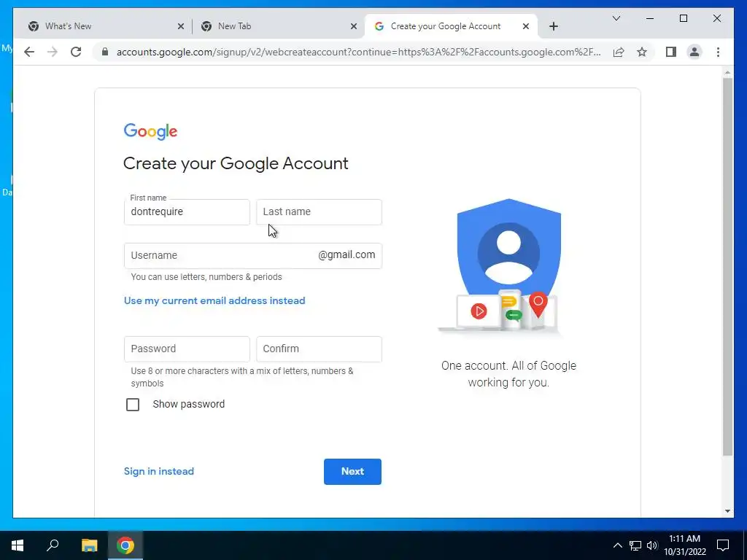Open the Chrome profile avatar icon
The width and height of the screenshot is (747, 560).
point(694,52)
